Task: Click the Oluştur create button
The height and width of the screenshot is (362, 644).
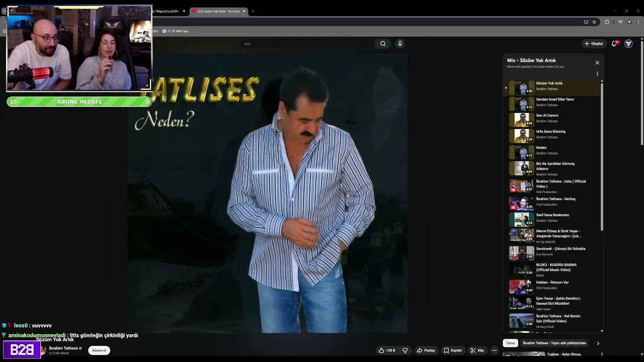Action: click(x=593, y=44)
